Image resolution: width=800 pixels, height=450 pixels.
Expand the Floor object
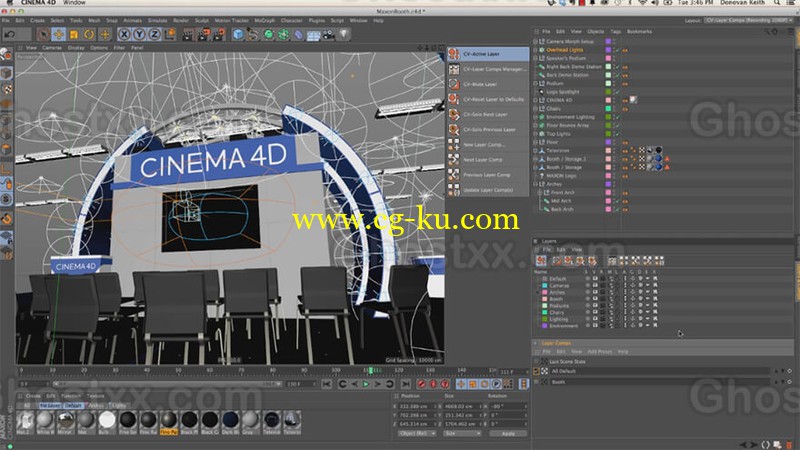click(535, 142)
